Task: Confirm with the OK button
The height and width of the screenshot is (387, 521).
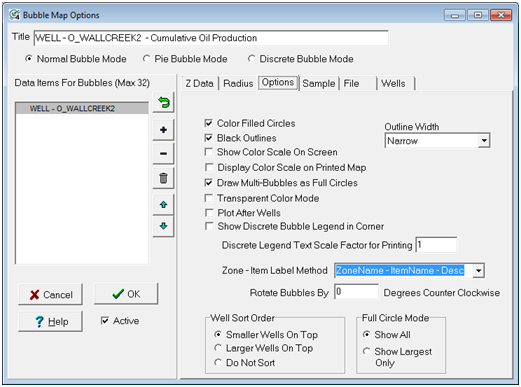Action: (126, 294)
